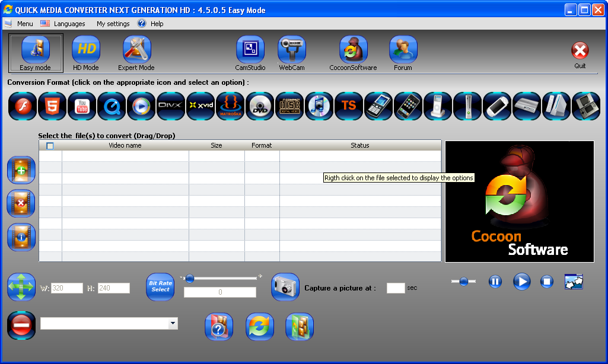The width and height of the screenshot is (608, 364).
Task: Choose the Nintendo DS format
Action: 586,106
